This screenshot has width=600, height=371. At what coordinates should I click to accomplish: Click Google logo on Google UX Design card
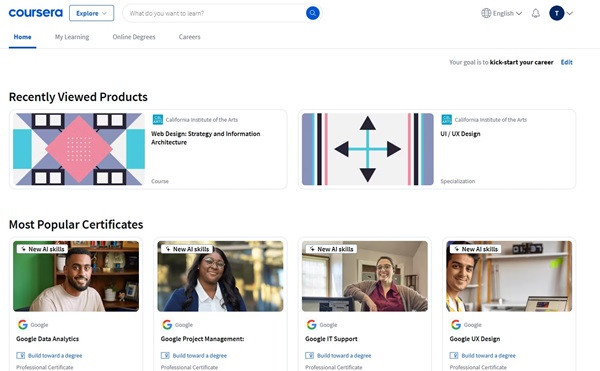coord(456,325)
